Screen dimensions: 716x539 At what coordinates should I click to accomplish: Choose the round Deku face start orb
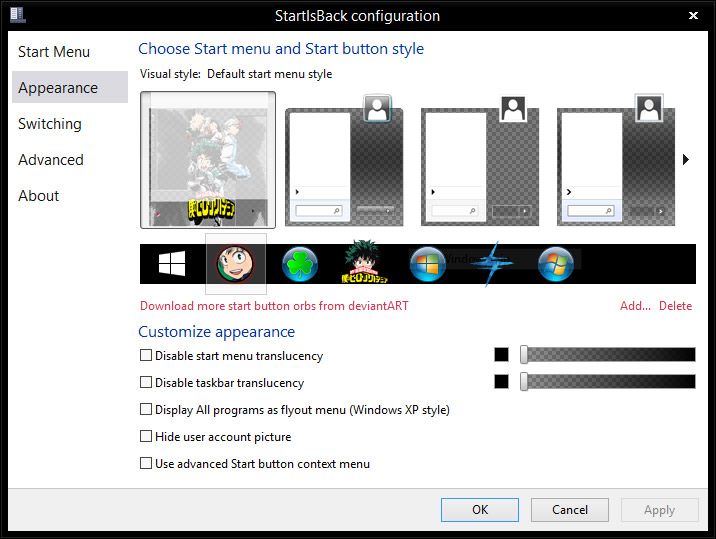click(235, 264)
